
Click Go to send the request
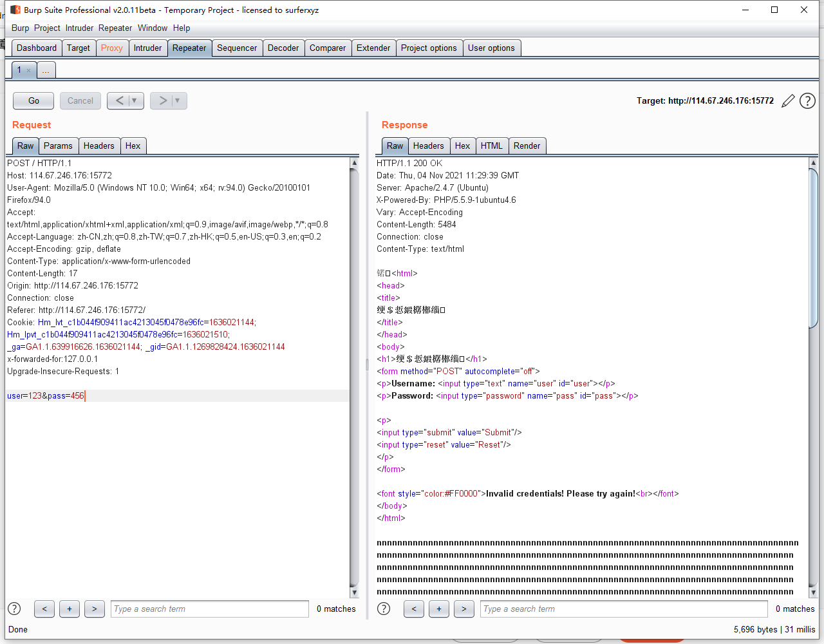tap(33, 100)
